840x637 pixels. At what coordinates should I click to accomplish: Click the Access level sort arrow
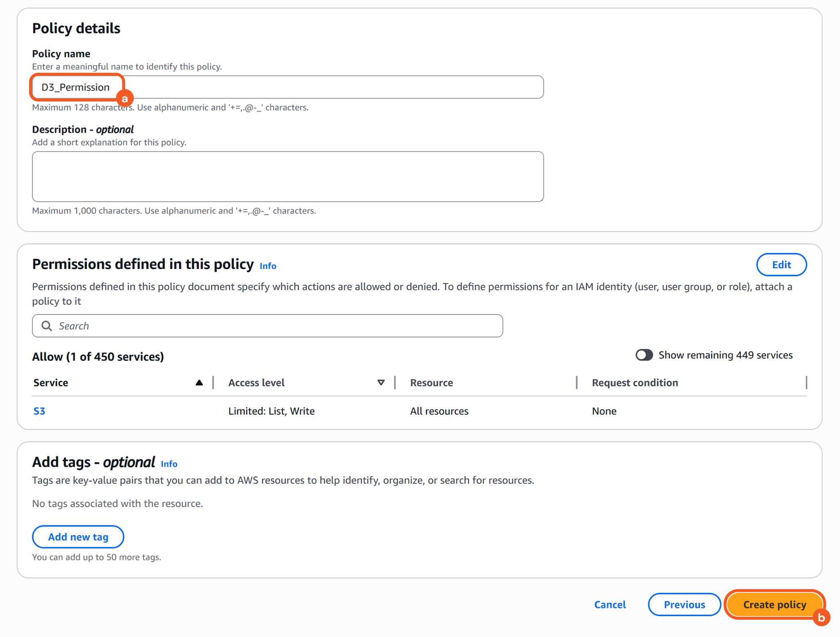pos(381,383)
